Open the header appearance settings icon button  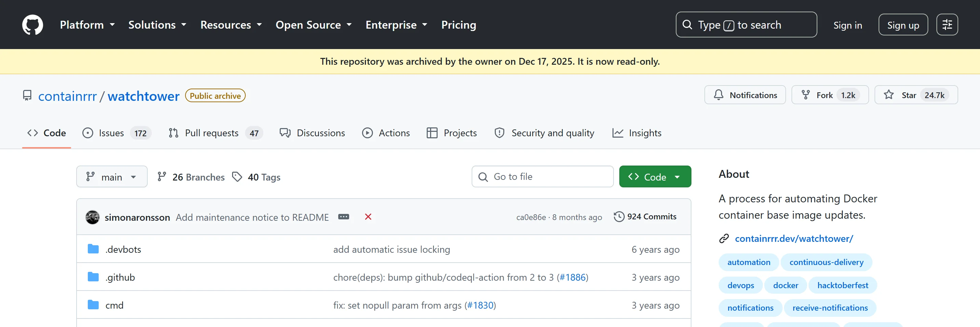(947, 25)
